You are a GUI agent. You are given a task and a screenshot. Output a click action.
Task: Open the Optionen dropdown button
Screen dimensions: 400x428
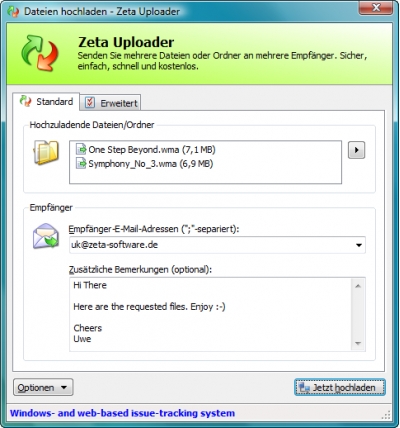(x=43, y=387)
